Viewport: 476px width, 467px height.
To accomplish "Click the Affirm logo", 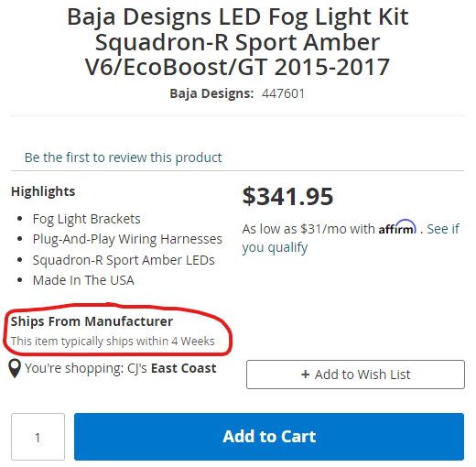I will 397,227.
